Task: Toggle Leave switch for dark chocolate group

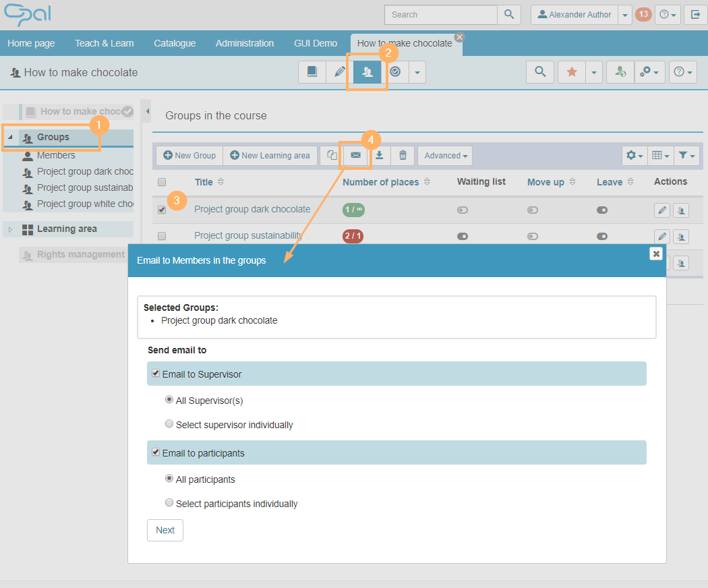Action: coord(602,210)
